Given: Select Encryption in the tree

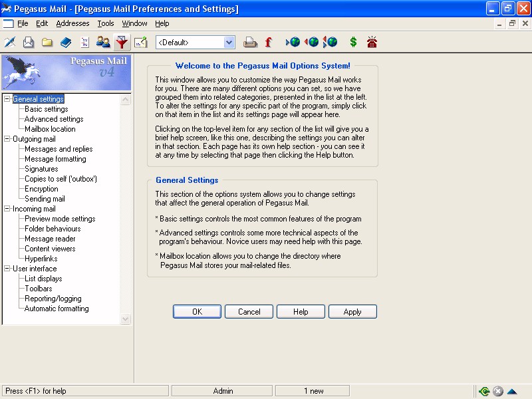Looking at the screenshot, I should pos(41,189).
